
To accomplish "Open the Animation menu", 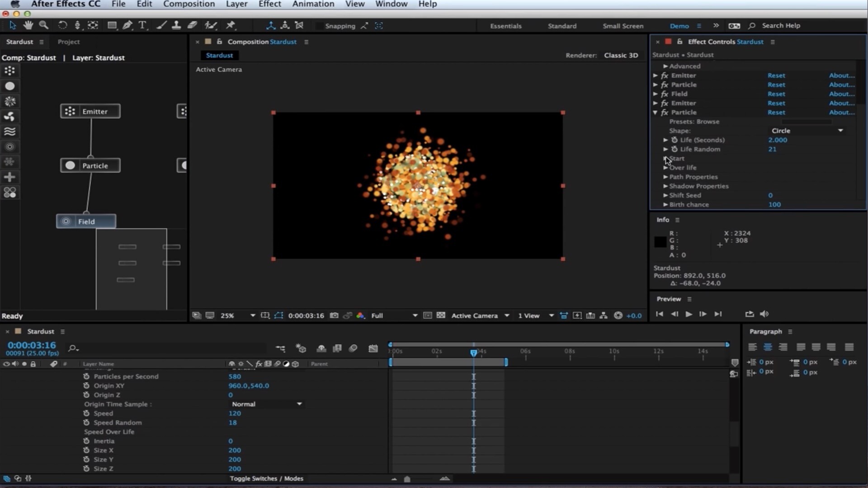I will point(313,4).
